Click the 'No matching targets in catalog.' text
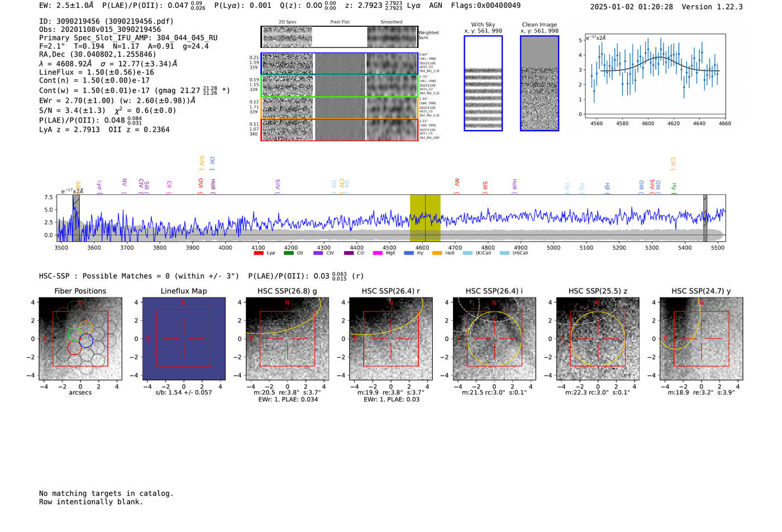The height and width of the screenshot is (532, 782). pyautogui.click(x=106, y=493)
